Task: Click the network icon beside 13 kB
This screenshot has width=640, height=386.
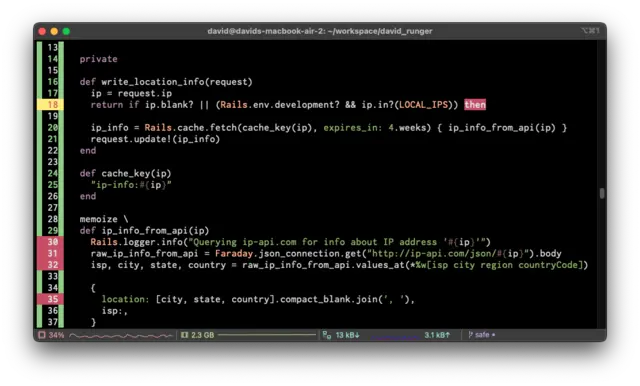Action: 327,335
